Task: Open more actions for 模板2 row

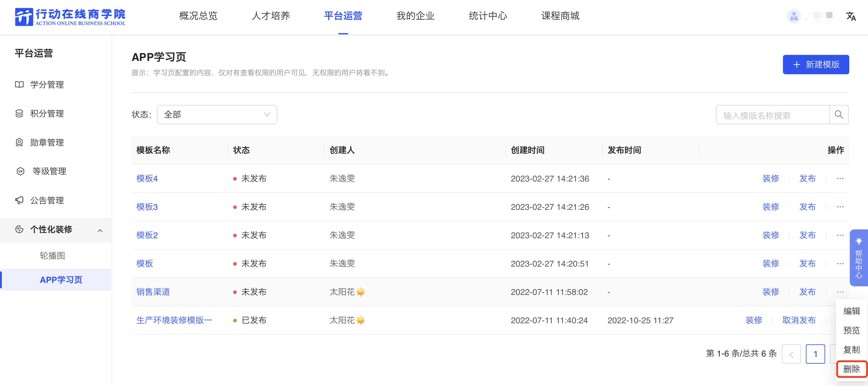Action: coord(840,235)
